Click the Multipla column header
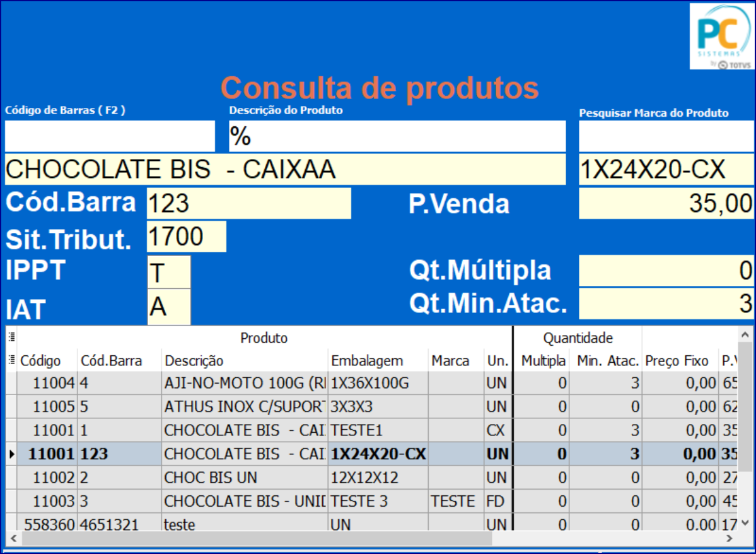756x554 pixels. (542, 360)
